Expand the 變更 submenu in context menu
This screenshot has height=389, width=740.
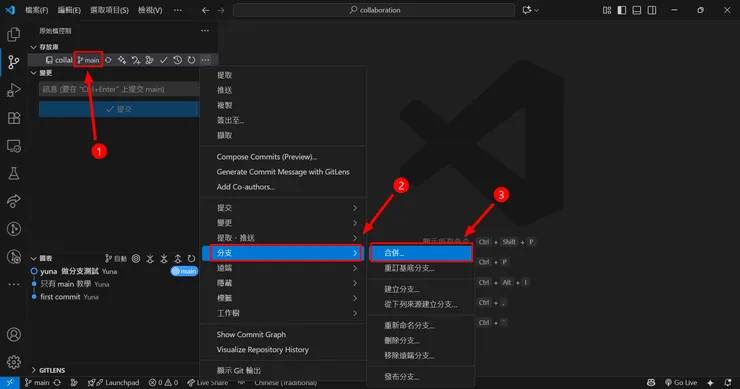pyautogui.click(x=283, y=223)
